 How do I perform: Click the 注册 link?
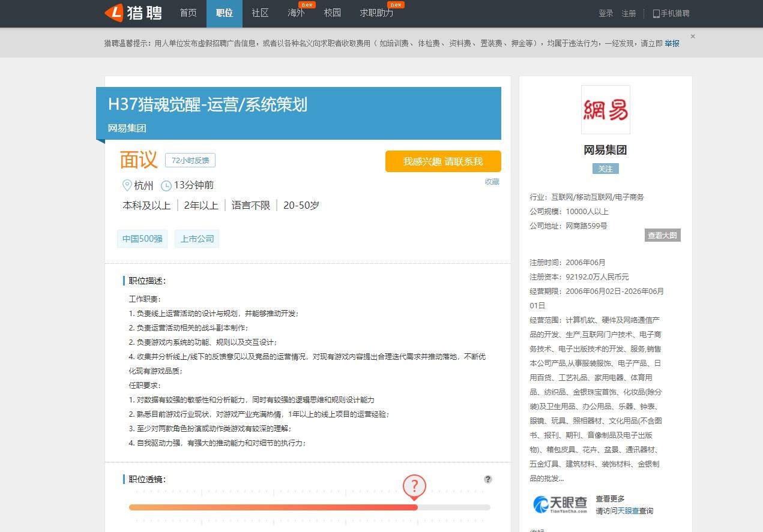[629, 13]
